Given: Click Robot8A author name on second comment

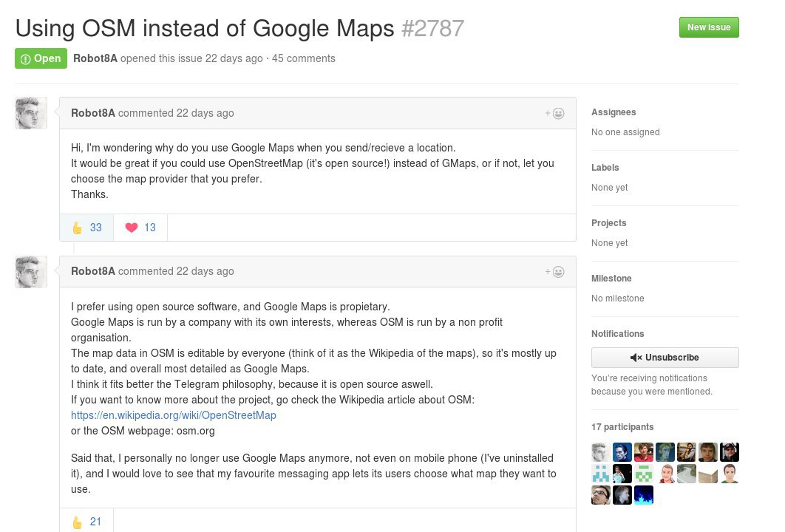Looking at the screenshot, I should click(93, 271).
